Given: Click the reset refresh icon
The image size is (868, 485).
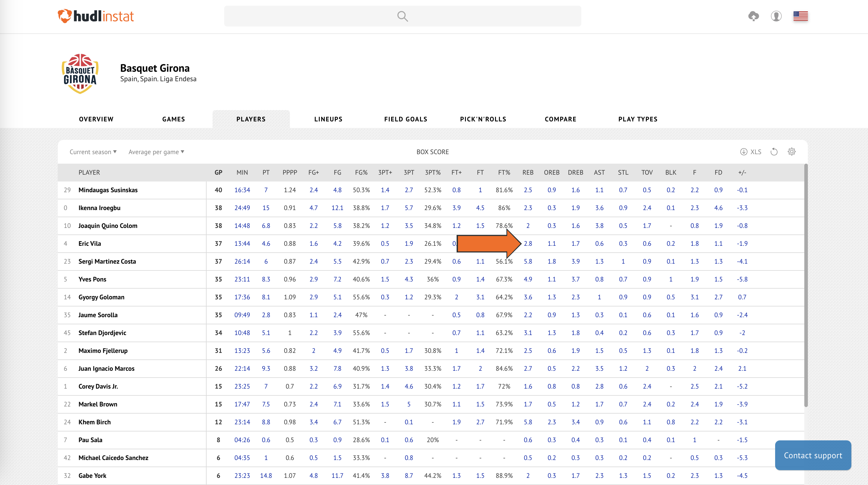Looking at the screenshot, I should [774, 152].
